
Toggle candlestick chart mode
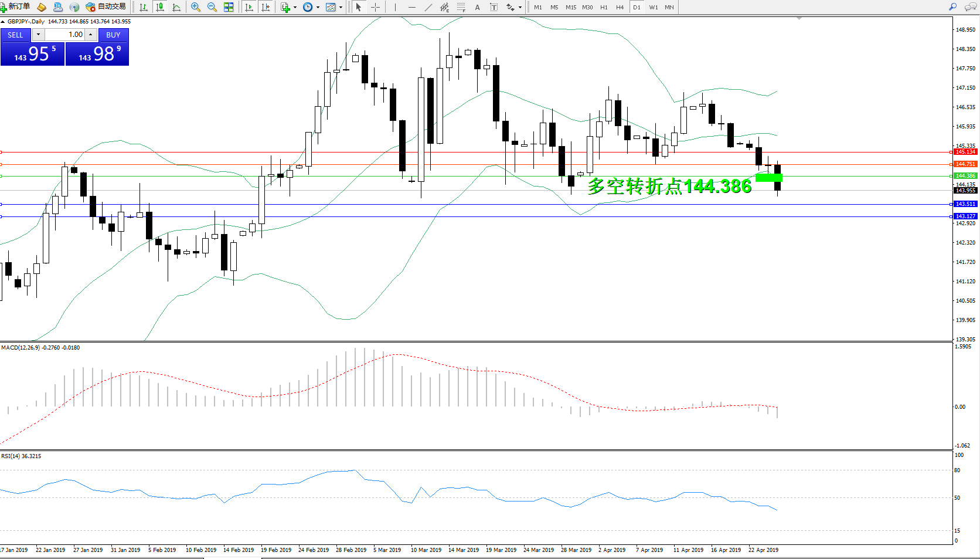tap(159, 7)
